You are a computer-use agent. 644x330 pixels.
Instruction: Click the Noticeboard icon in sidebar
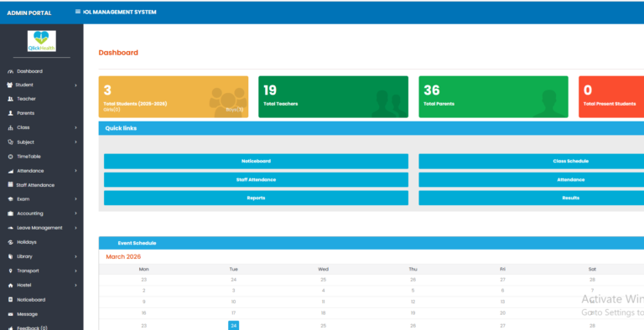[x=11, y=300]
